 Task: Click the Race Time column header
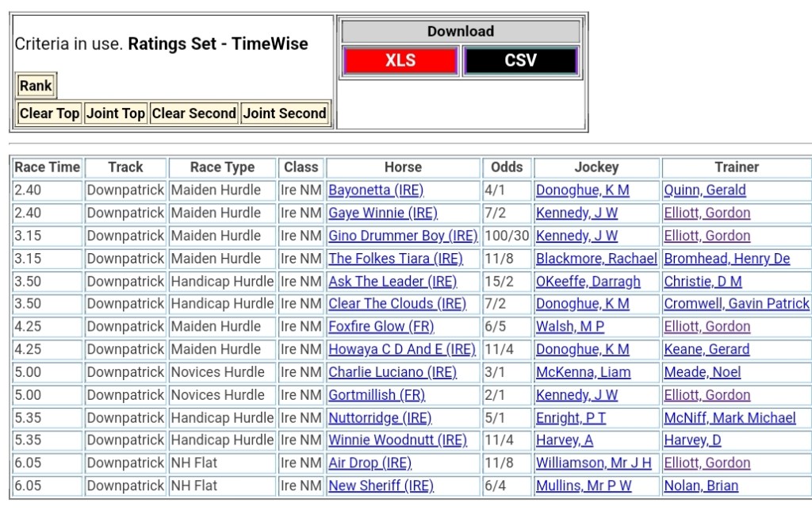(48, 167)
